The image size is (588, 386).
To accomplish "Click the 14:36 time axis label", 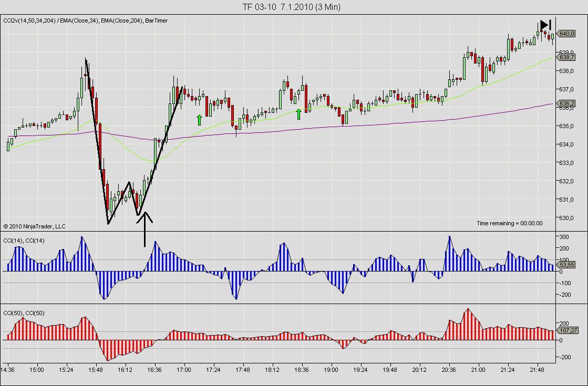I will (7, 370).
